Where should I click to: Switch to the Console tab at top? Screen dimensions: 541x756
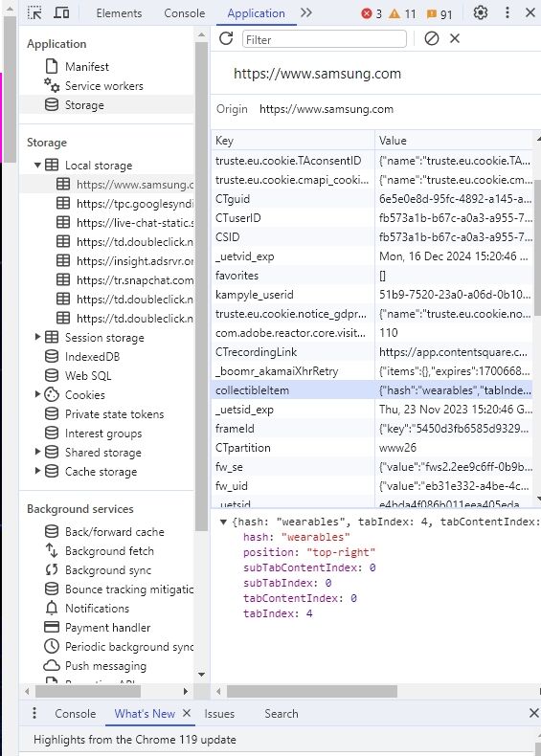(x=185, y=13)
